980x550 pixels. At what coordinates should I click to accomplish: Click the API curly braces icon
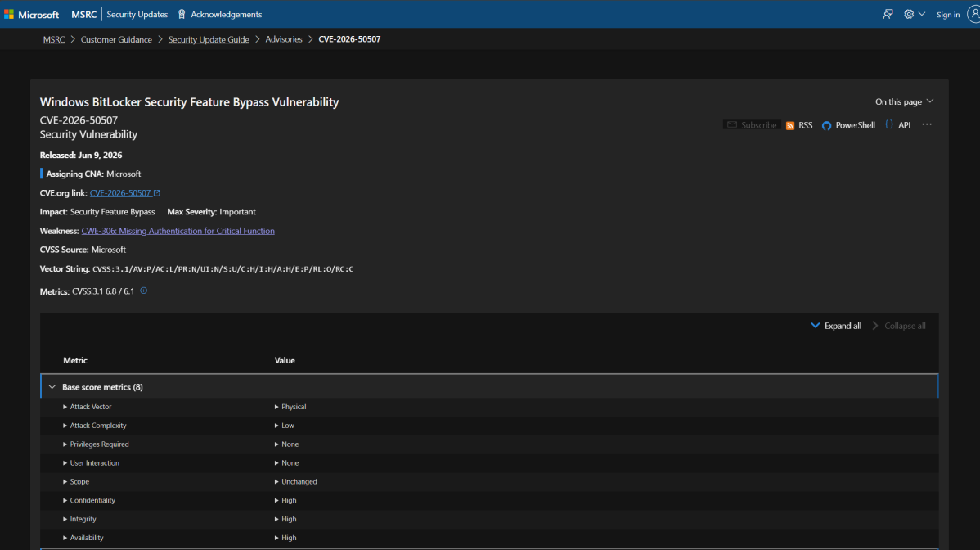tap(888, 125)
